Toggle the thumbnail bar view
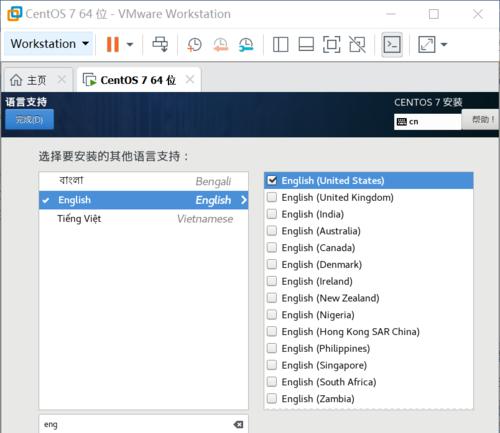This screenshot has height=433, width=500. (306, 44)
